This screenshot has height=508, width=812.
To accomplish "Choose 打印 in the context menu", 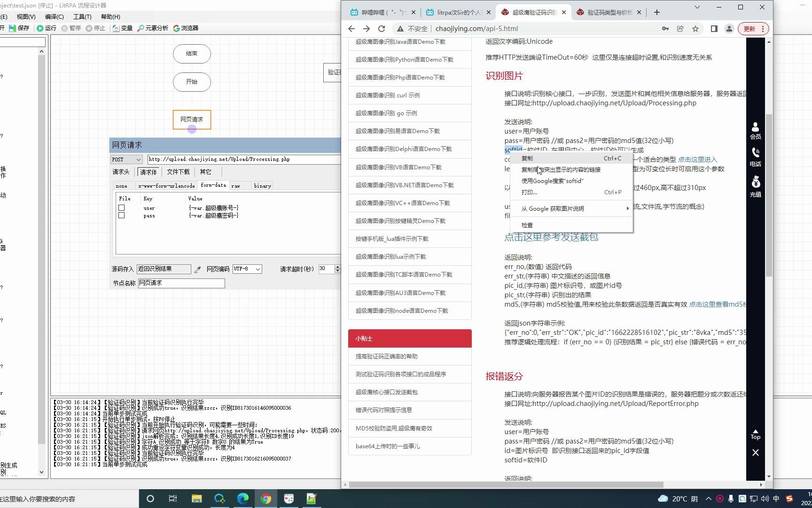I will pos(571,192).
